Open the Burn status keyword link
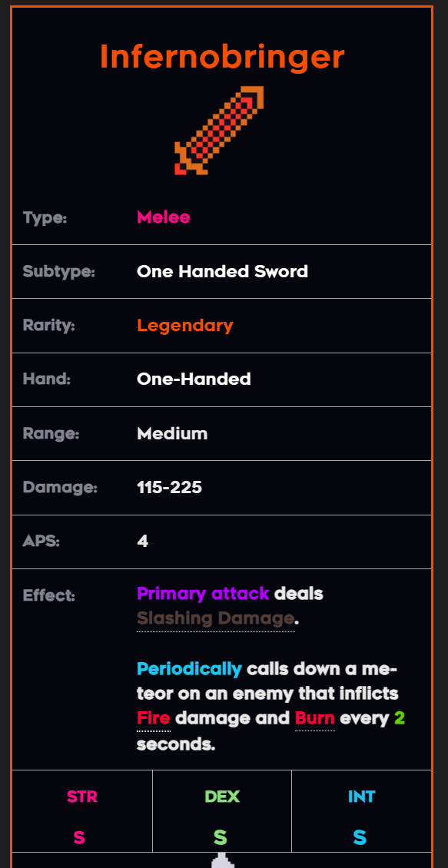This screenshot has height=868, width=448. (x=315, y=718)
